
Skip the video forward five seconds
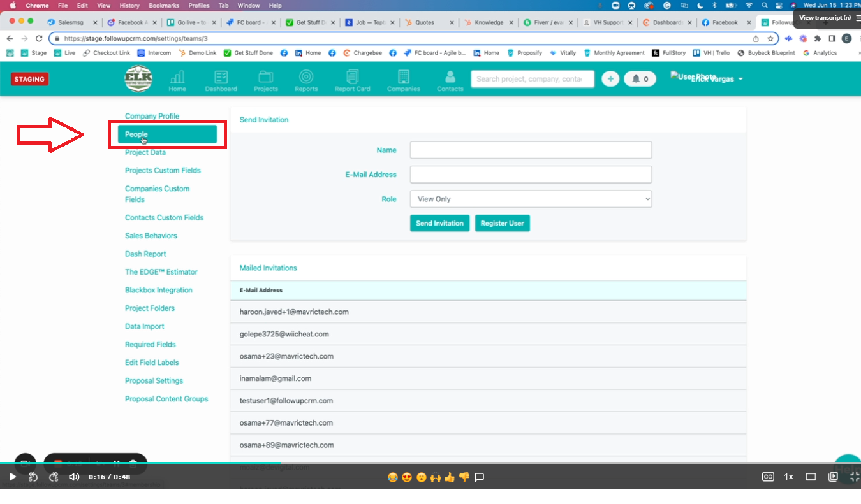click(x=54, y=477)
